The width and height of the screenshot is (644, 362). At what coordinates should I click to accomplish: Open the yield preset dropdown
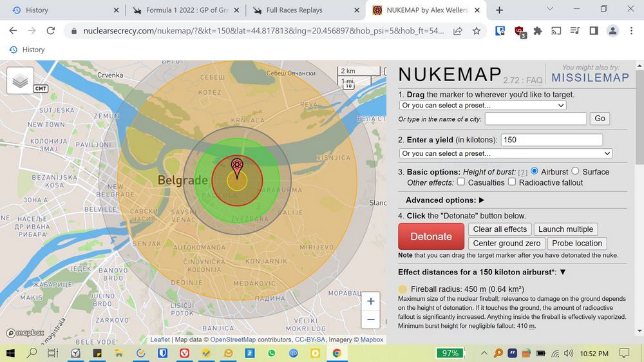click(x=505, y=154)
